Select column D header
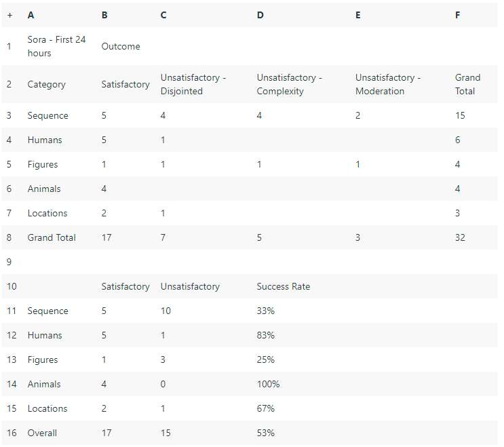This screenshot has height=447, width=504. 260,15
